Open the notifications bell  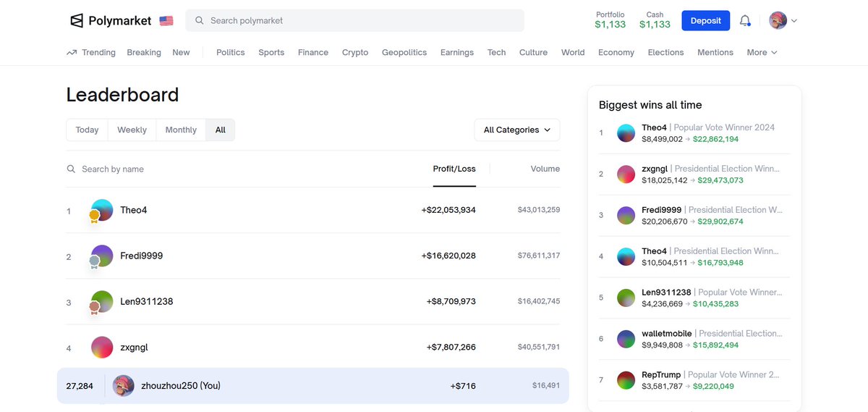[745, 21]
